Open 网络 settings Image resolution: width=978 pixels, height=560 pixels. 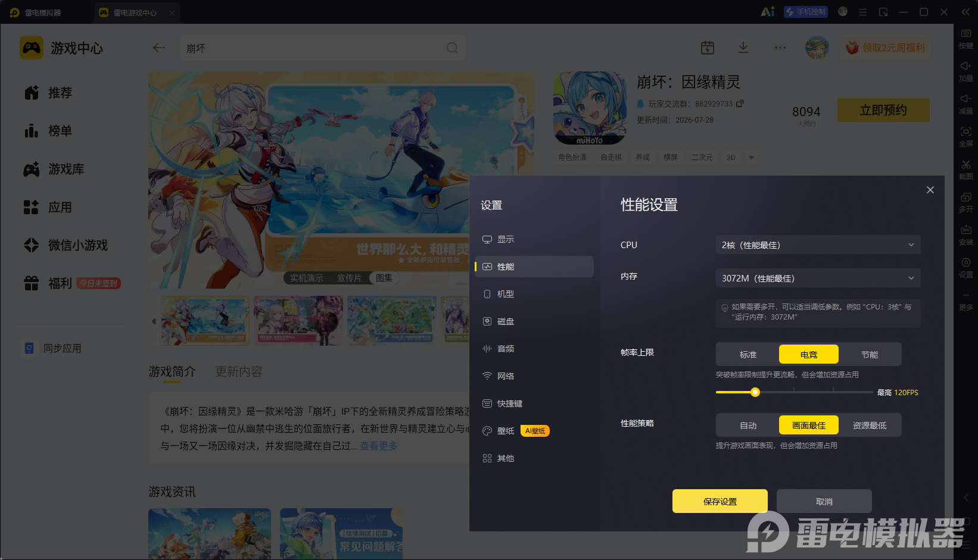[534, 376]
